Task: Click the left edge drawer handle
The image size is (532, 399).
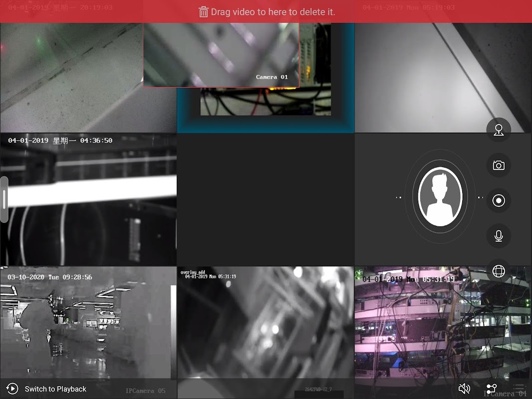Action: 4,199
